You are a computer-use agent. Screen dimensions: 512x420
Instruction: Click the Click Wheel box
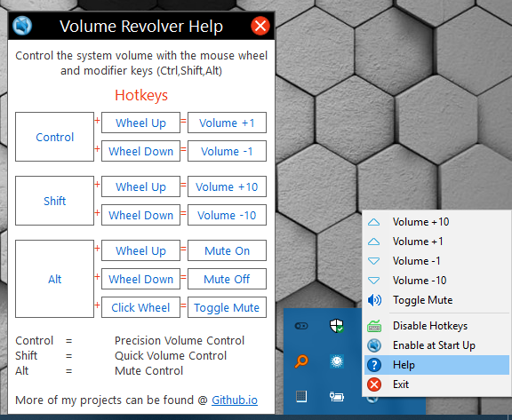pos(140,307)
